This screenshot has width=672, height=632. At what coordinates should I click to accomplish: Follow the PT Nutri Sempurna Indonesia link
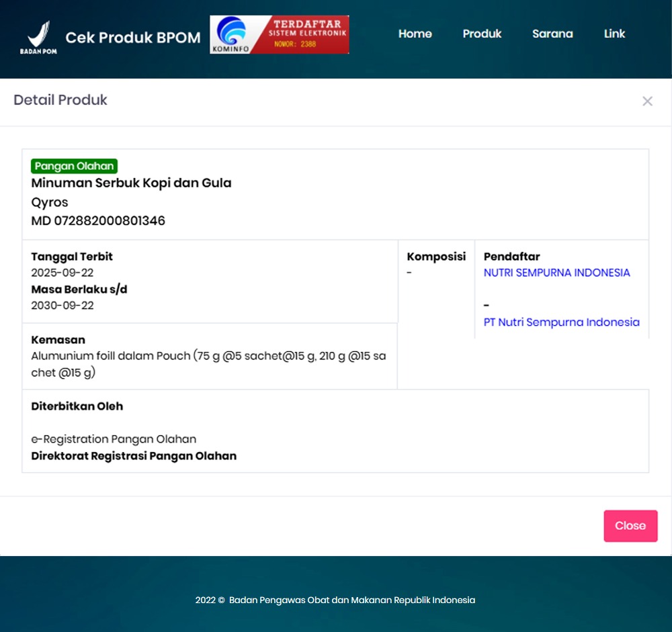point(561,322)
